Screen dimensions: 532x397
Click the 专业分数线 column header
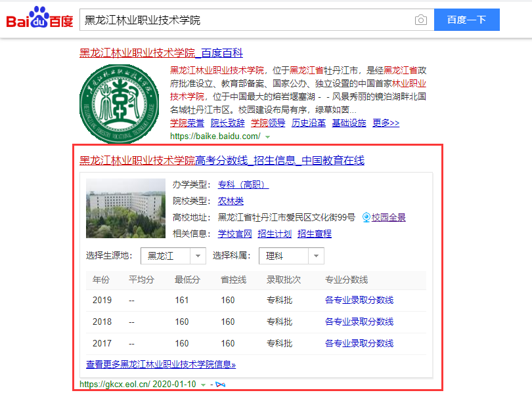[x=346, y=280]
